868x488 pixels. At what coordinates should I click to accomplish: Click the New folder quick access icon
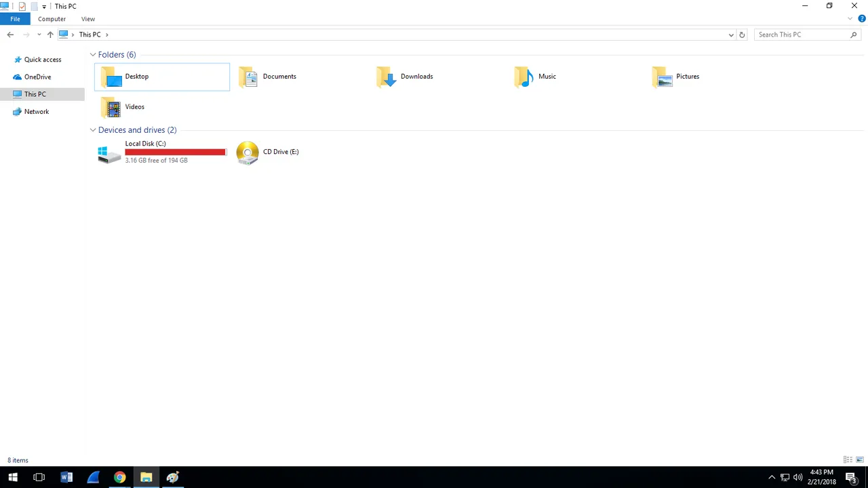(x=34, y=6)
